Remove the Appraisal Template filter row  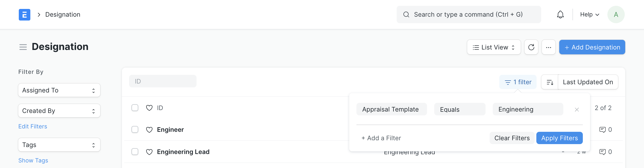[x=577, y=110]
